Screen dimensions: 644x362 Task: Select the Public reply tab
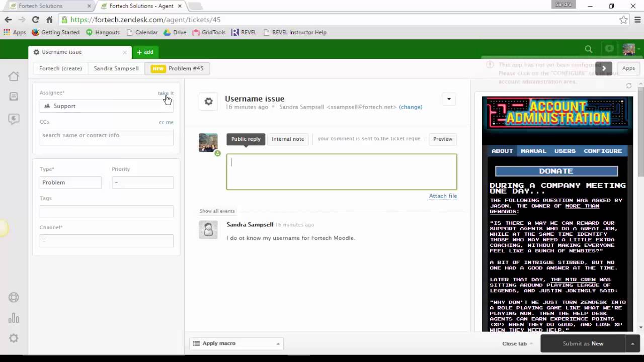246,139
